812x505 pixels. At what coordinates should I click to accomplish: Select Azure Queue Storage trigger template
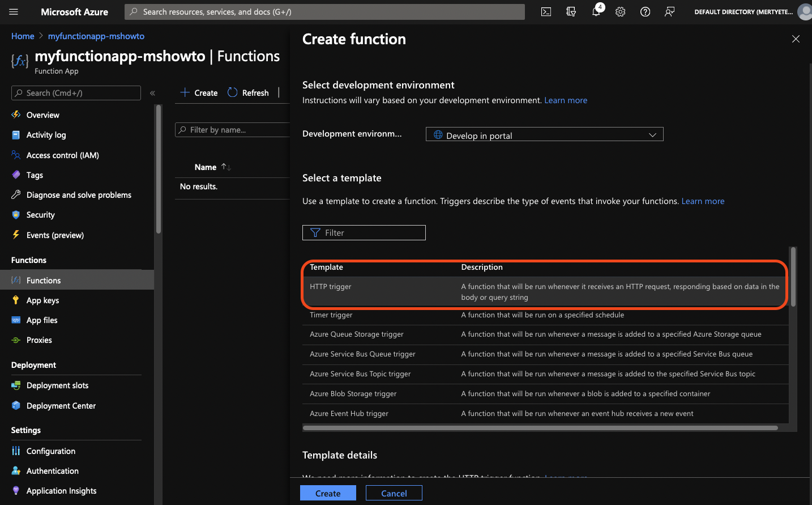pos(545,334)
